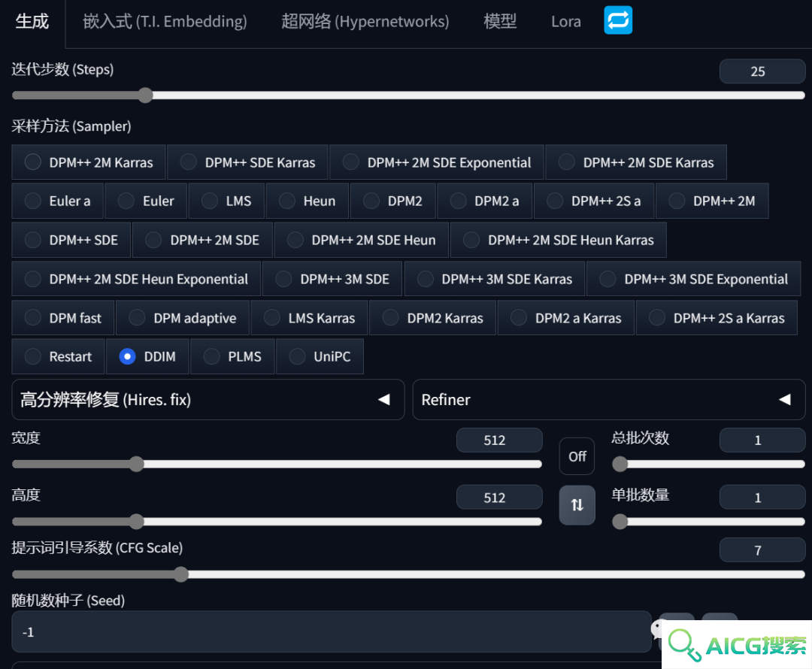Select the Euler a sampler
This screenshot has width=812, height=669.
coord(57,201)
